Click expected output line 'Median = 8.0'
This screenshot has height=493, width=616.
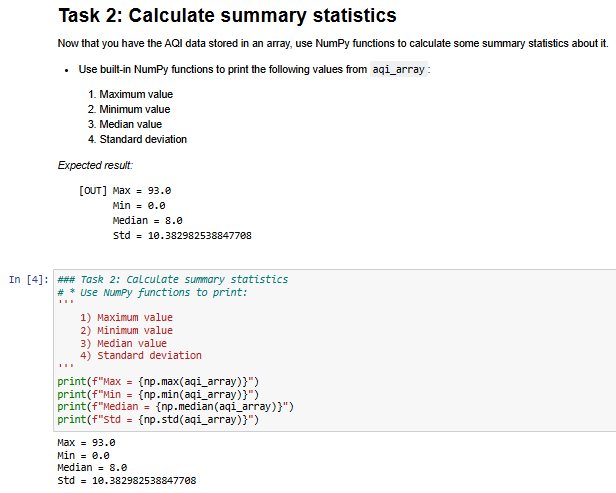pyautogui.click(x=148, y=221)
